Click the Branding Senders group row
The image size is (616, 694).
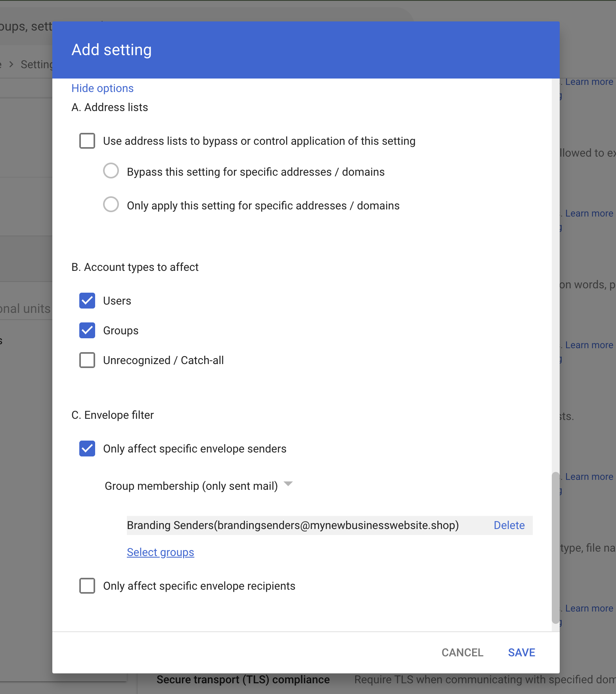point(293,525)
